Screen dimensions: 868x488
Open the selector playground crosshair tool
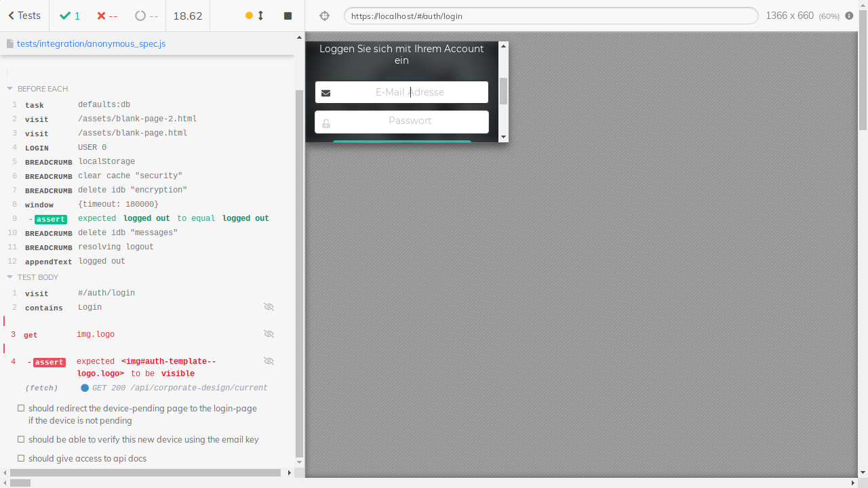[x=324, y=15]
